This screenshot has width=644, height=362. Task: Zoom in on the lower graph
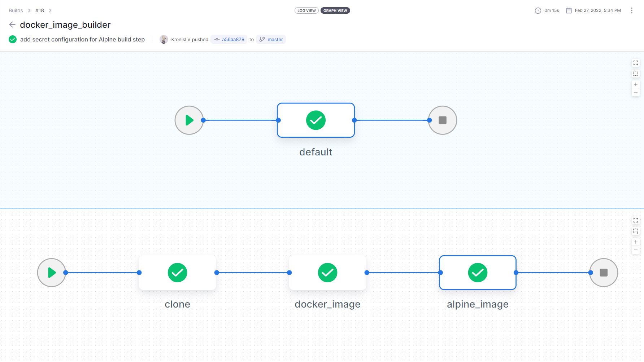tap(636, 242)
